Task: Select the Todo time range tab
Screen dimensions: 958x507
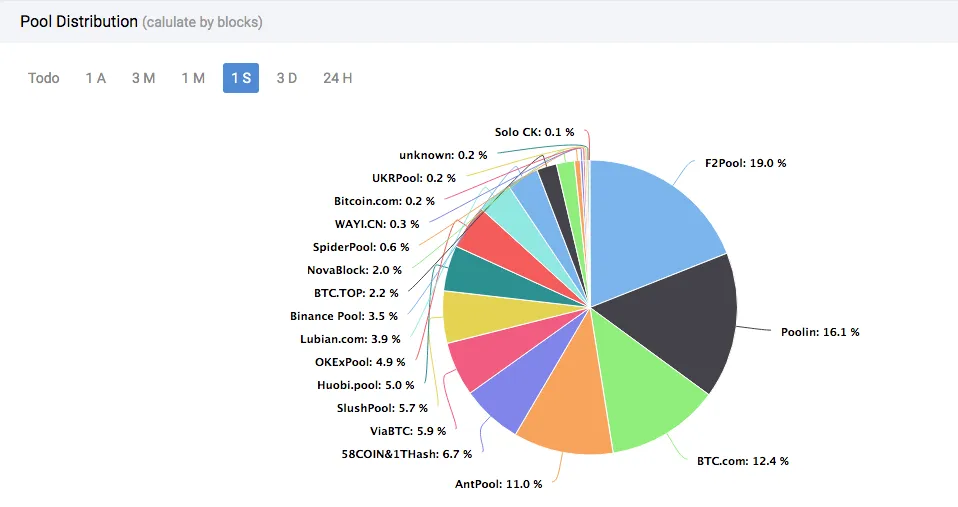Action: (x=43, y=78)
